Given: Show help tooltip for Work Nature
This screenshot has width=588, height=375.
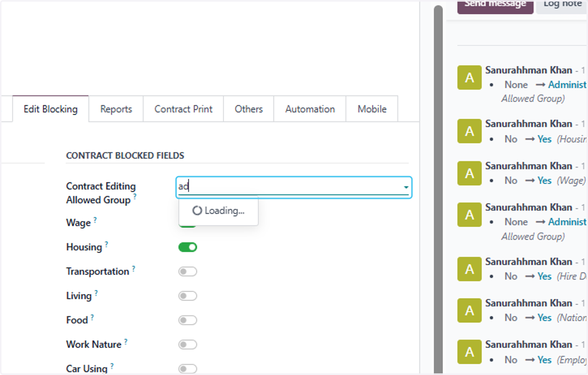Looking at the screenshot, I should (125, 342).
